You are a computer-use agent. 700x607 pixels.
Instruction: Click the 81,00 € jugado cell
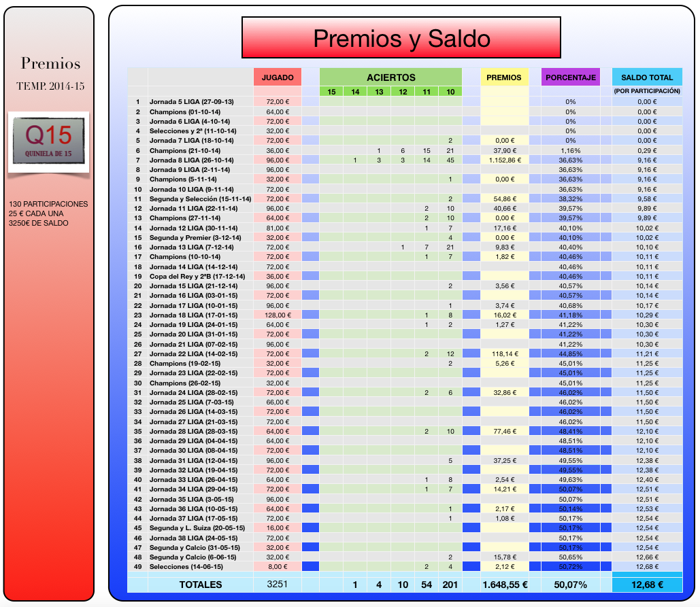click(x=278, y=228)
